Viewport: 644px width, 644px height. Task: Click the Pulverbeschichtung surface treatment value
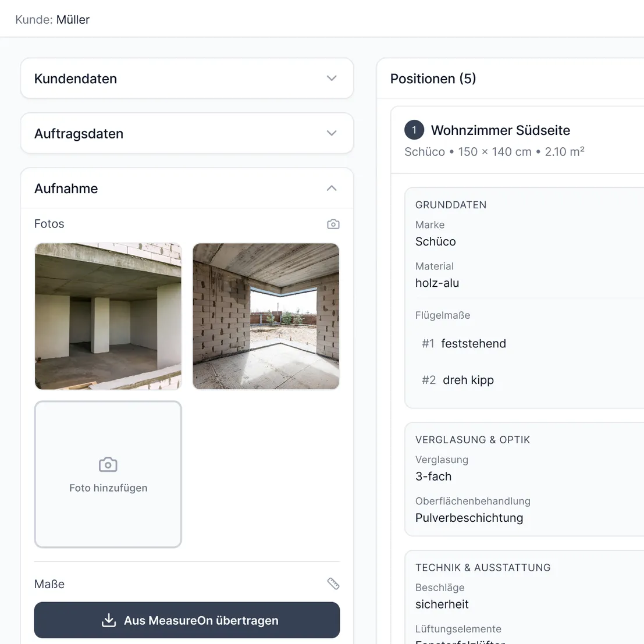[x=469, y=518]
